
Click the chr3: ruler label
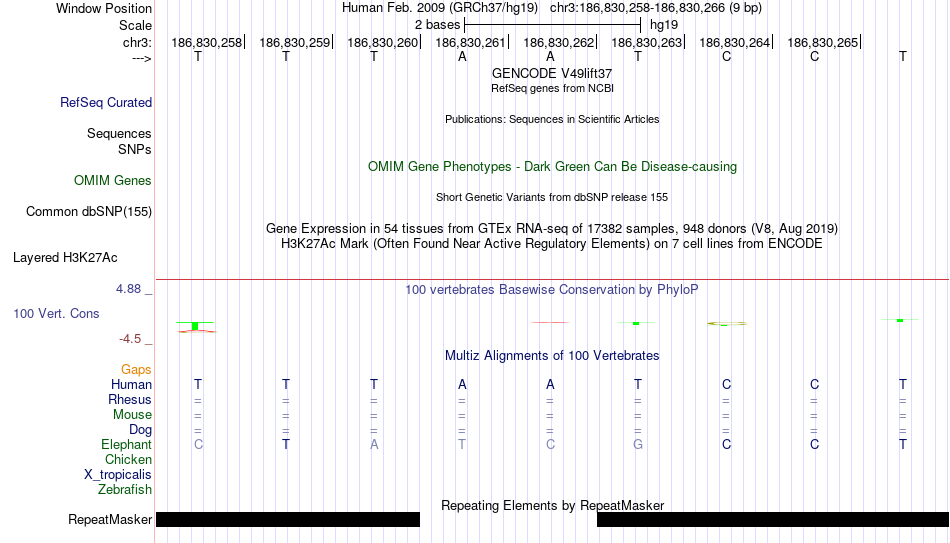click(137, 42)
